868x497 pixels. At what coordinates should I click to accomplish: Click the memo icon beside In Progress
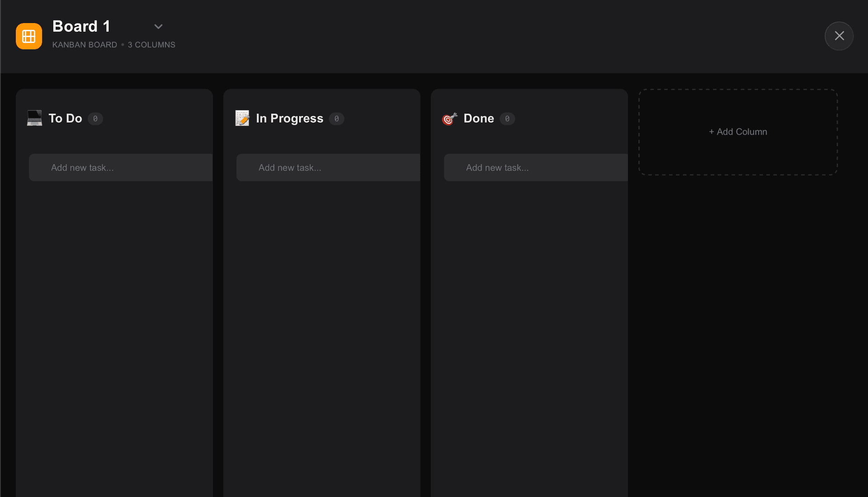click(x=243, y=118)
